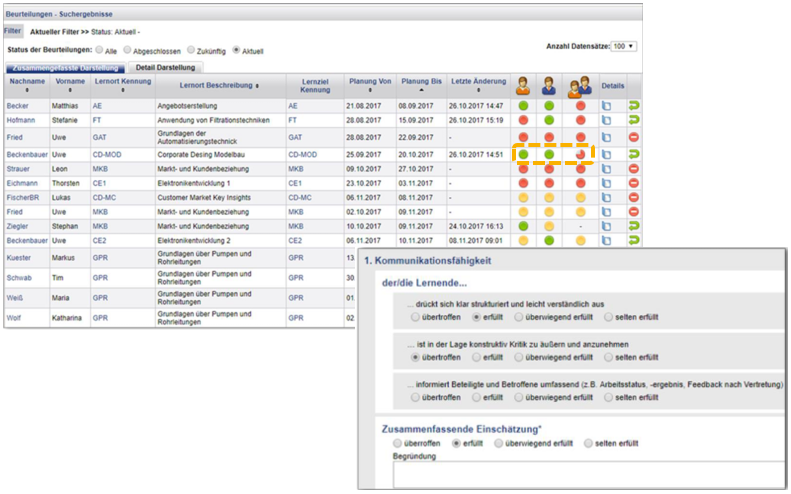This screenshot has height=494, width=791.
Task: Open the 'Kuester' surname link
Action: tap(19, 258)
